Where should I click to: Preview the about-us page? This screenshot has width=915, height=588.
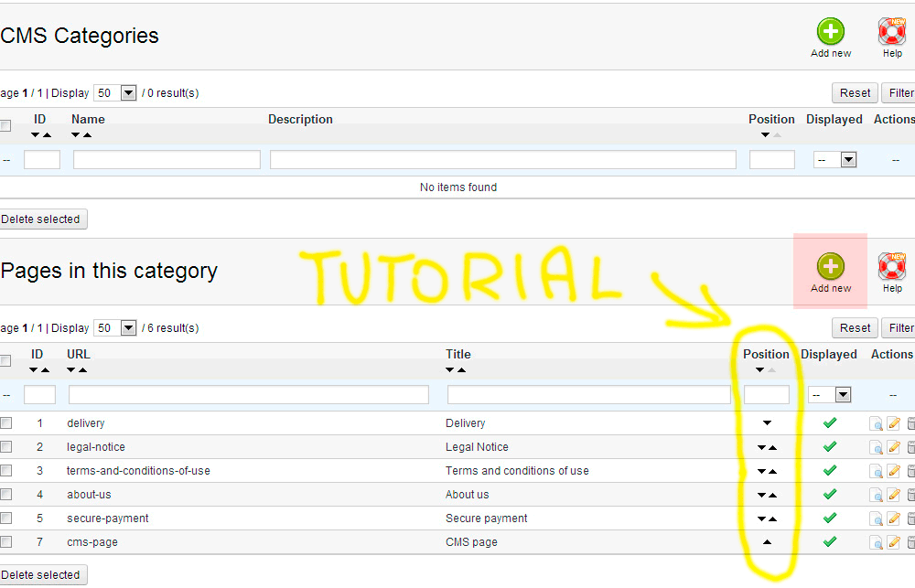pyautogui.click(x=876, y=495)
